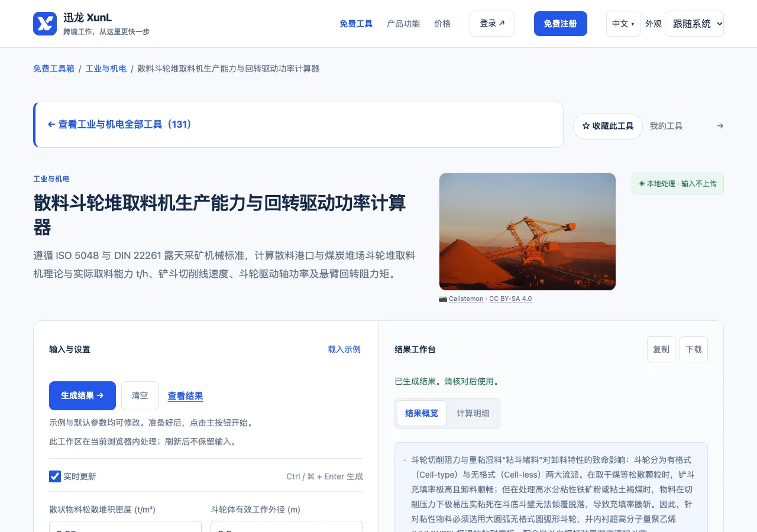Screen dimensions: 757x532
Task: Click the 已生成结果。请核对后使用。 status message
Action: [x=448, y=381]
